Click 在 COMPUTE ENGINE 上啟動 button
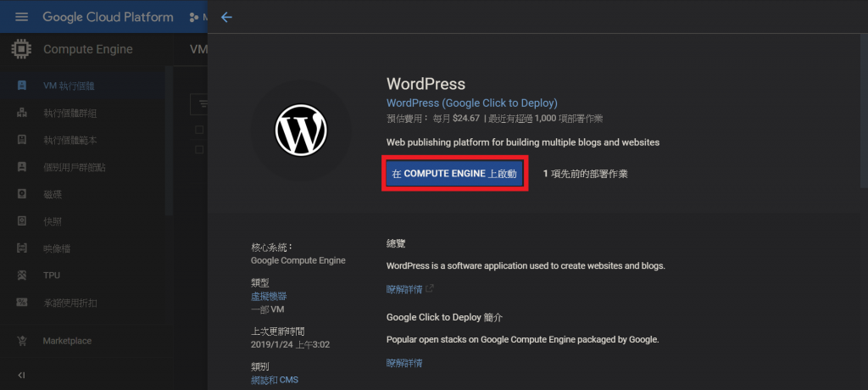Image resolution: width=868 pixels, height=390 pixels. 454,174
